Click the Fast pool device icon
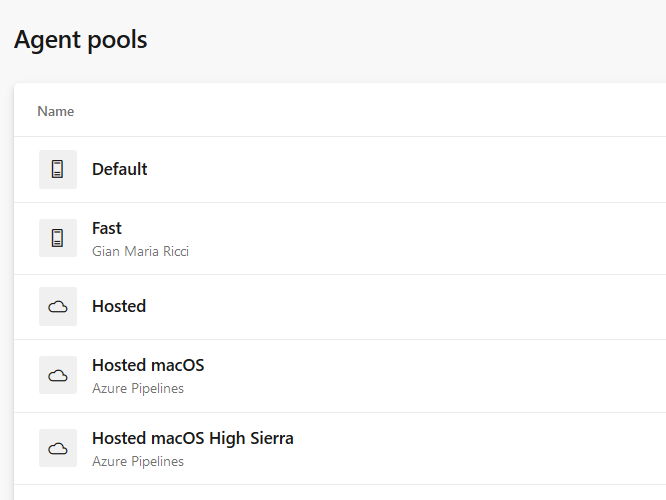Viewport: 666px width, 500px height. [58, 238]
